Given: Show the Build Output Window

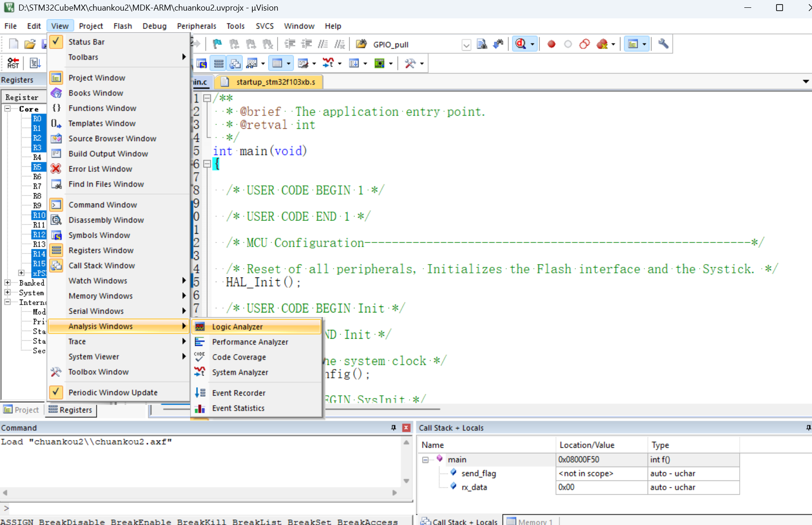Looking at the screenshot, I should point(119,154).
